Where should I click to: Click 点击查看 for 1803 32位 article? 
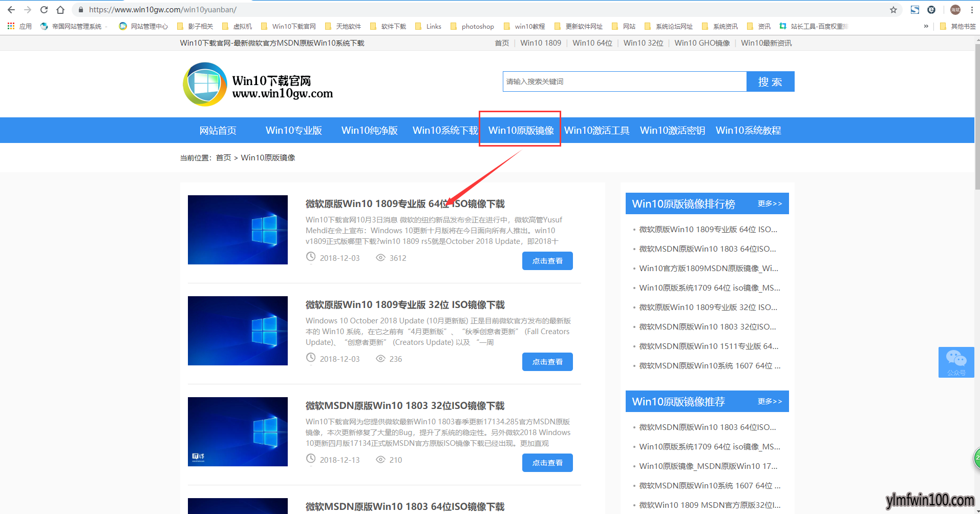(547, 463)
